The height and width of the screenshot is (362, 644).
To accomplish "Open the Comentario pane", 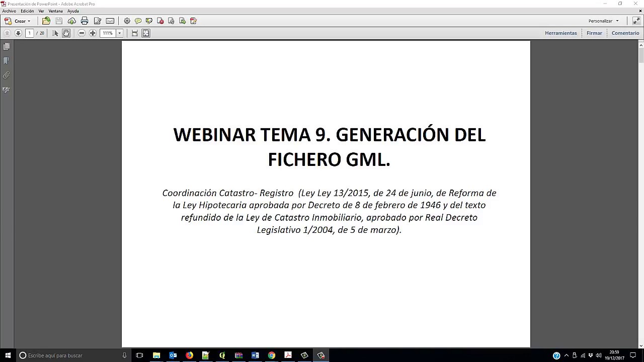I will point(625,33).
